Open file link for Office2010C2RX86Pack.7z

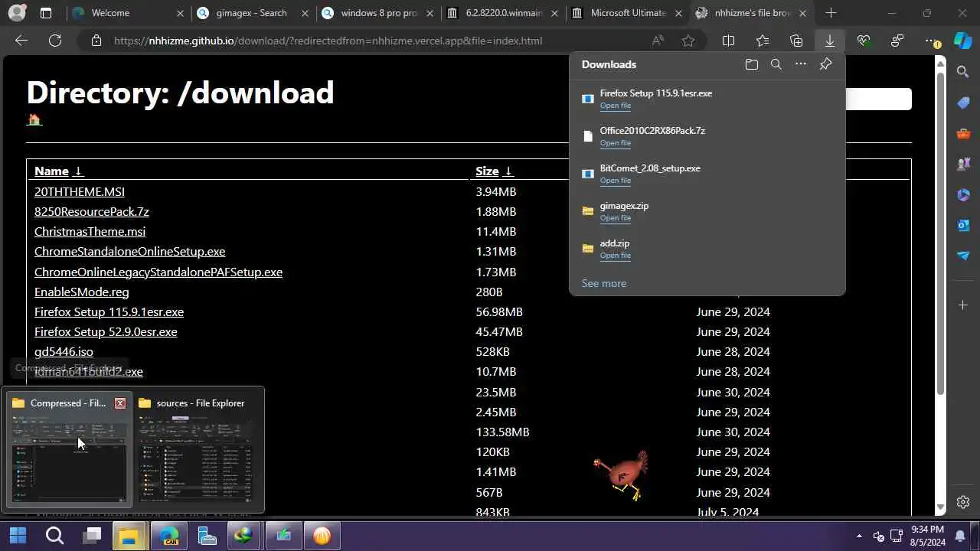pos(616,143)
